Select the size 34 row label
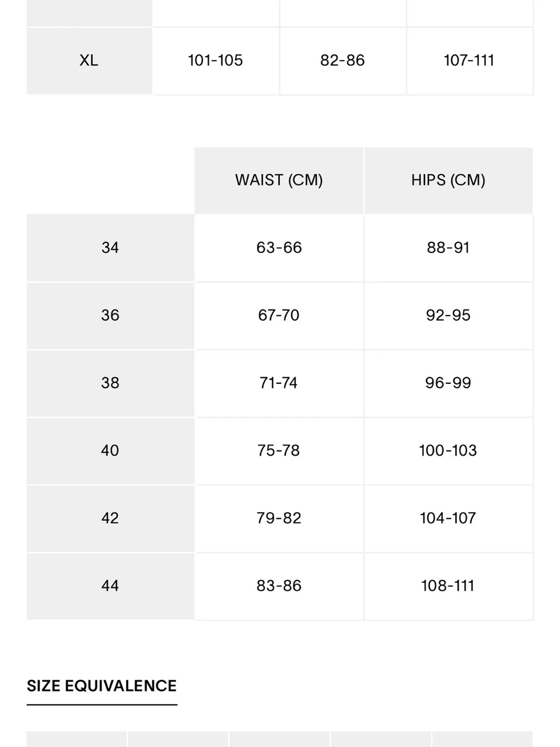The width and height of the screenshot is (560, 747). [110, 248]
